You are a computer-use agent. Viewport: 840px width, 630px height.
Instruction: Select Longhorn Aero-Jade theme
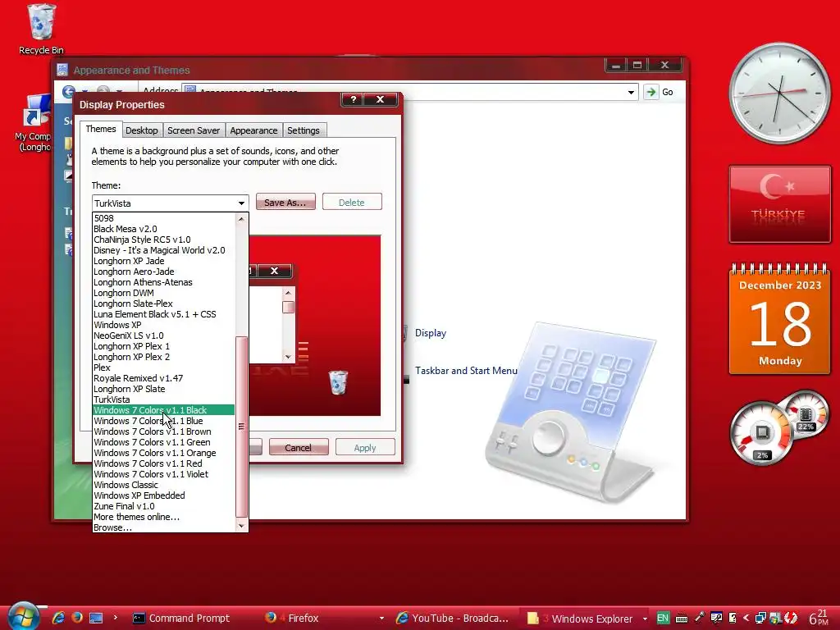tap(163, 272)
